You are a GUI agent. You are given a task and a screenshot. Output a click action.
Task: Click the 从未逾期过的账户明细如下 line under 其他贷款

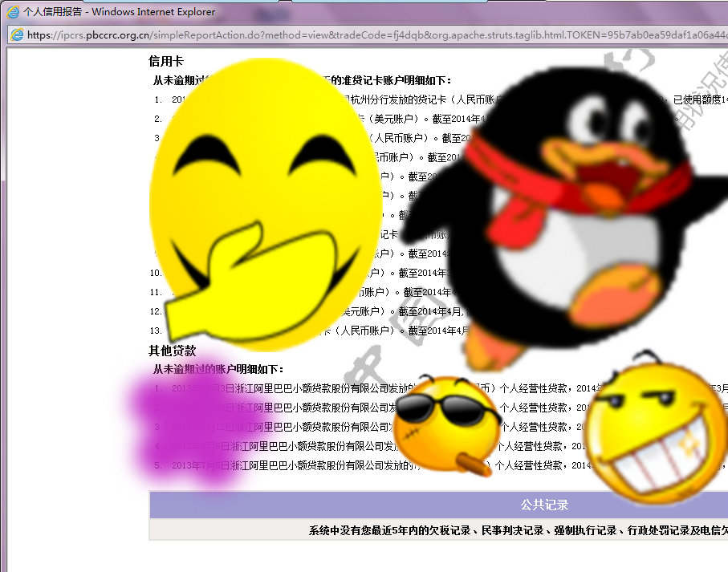tap(218, 369)
